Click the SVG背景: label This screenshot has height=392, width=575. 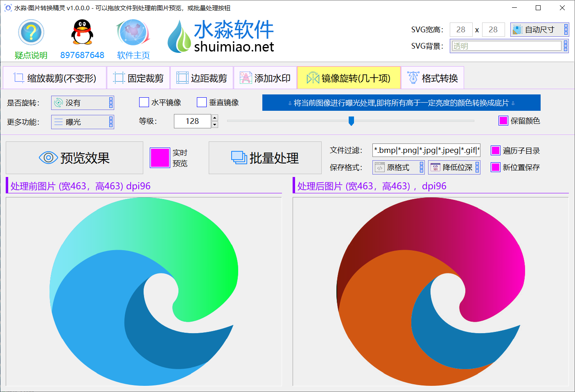[427, 46]
